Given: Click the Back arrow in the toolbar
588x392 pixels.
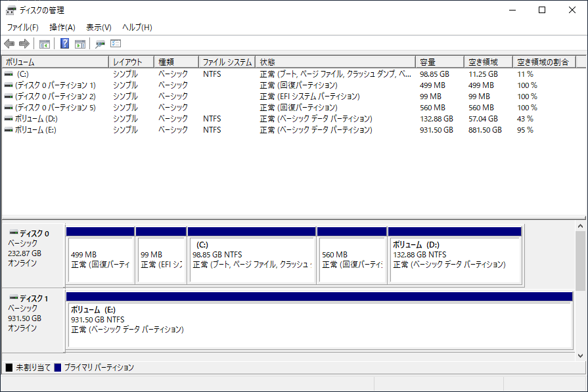Looking at the screenshot, I should (9, 44).
